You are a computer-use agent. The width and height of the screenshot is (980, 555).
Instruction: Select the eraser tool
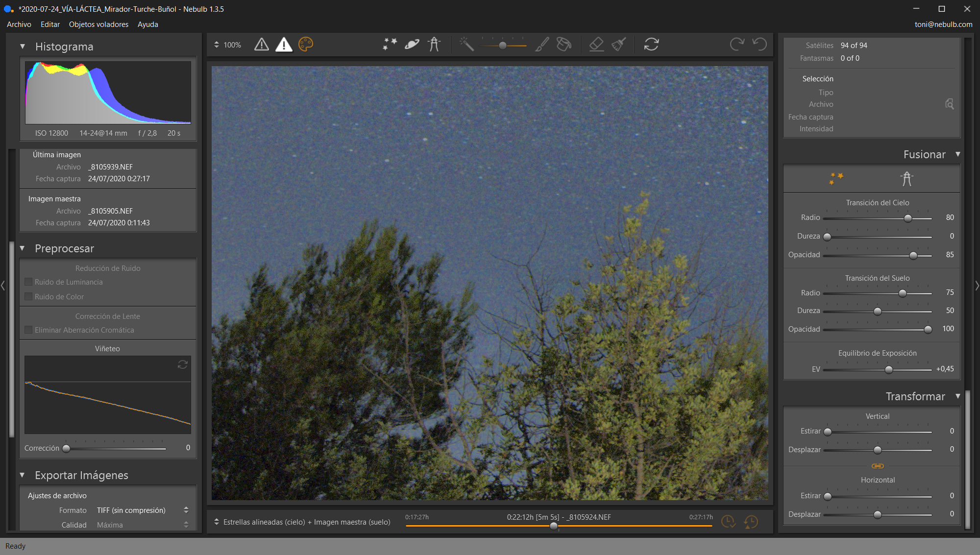pos(596,45)
